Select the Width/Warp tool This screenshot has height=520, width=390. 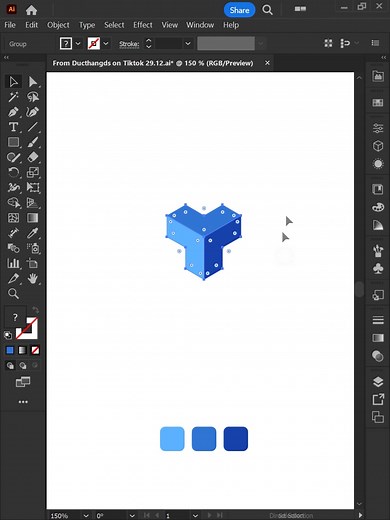point(13,187)
